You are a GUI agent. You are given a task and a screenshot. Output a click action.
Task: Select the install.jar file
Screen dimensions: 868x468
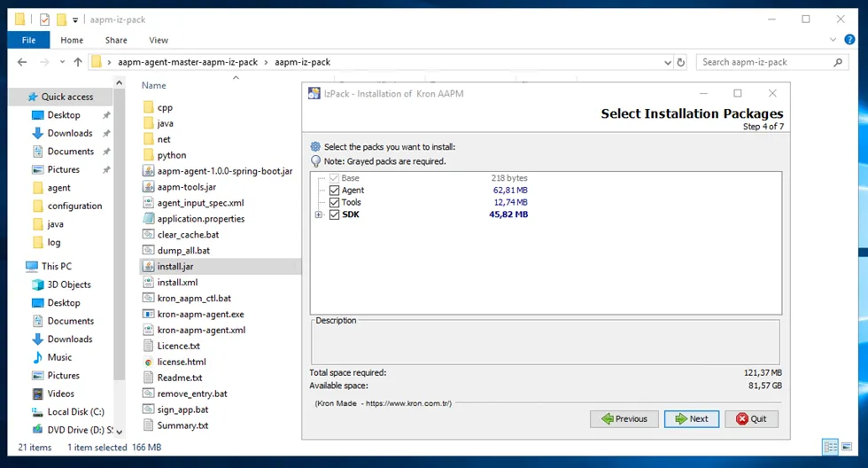(x=175, y=267)
